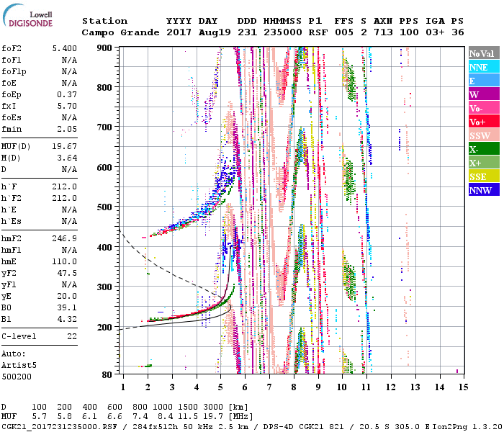Pick the W purple legend swatch
The image size is (504, 432).
[484, 94]
